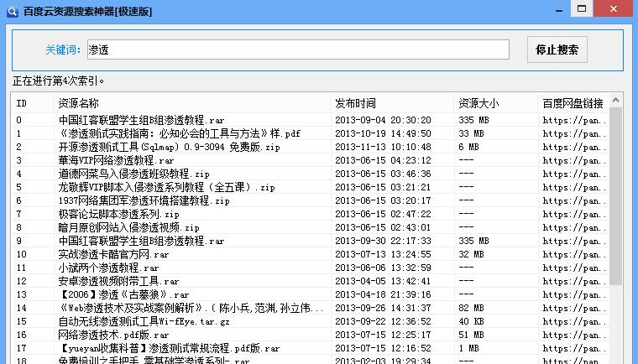Select row 小诚两个渗透教程.rar
The height and width of the screenshot is (364, 638).
point(311,268)
